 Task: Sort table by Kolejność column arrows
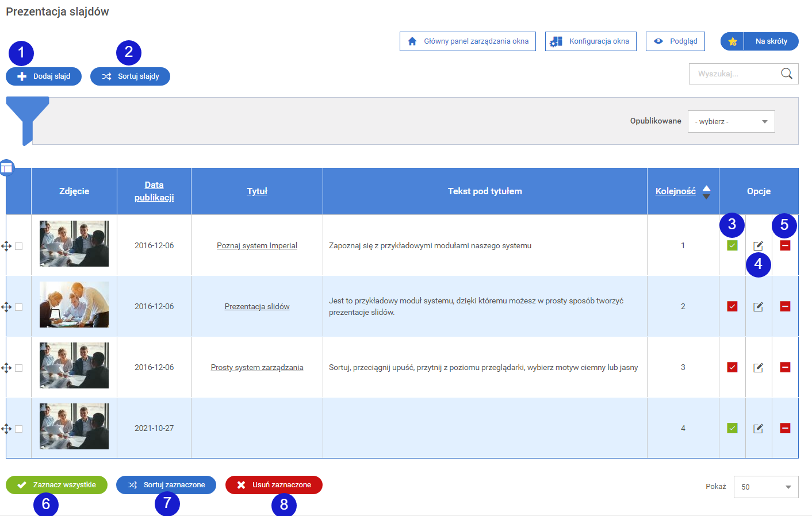(706, 192)
